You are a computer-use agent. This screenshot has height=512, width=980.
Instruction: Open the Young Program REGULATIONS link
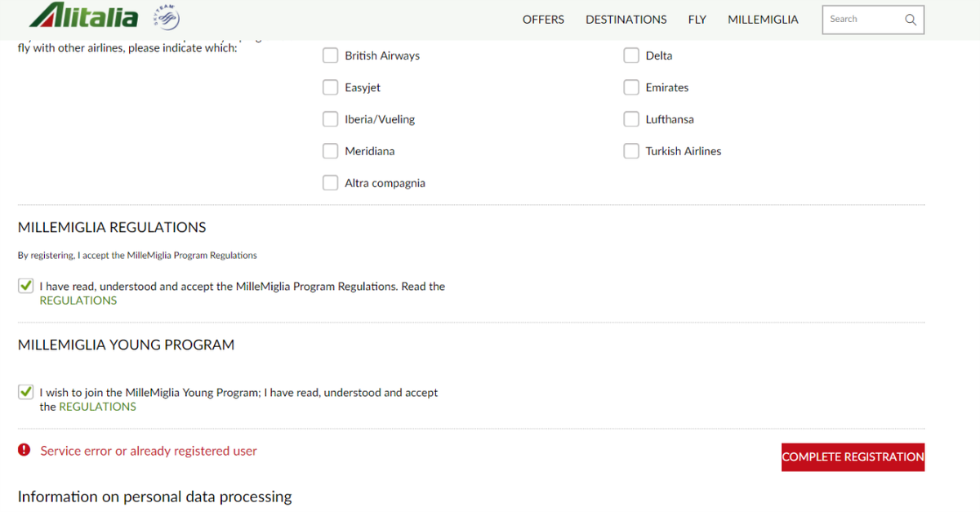pos(97,407)
